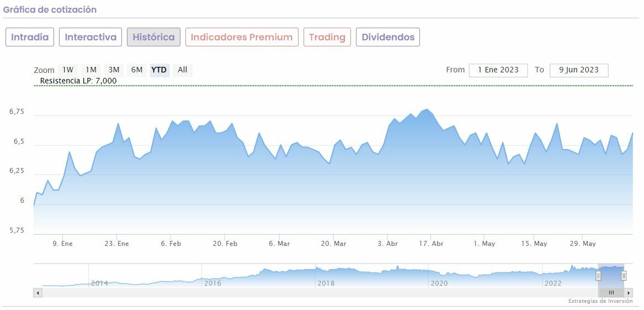
Task: View the Dividendos tab
Action: [x=388, y=37]
